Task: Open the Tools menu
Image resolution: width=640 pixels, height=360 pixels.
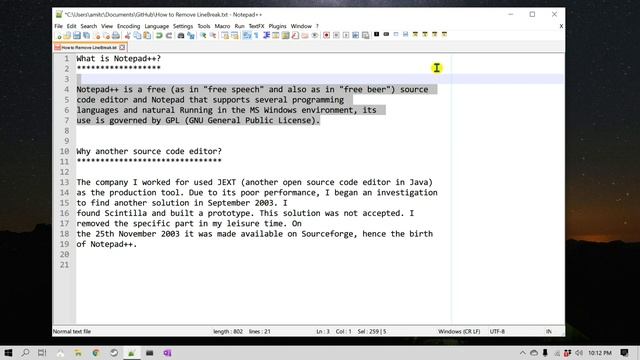Action: click(204, 26)
